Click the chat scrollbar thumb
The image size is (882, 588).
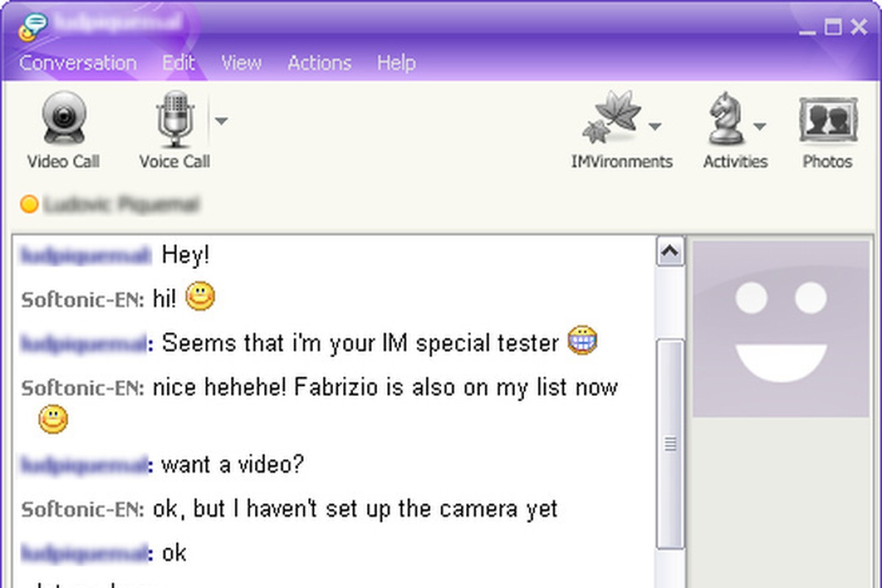(670, 444)
